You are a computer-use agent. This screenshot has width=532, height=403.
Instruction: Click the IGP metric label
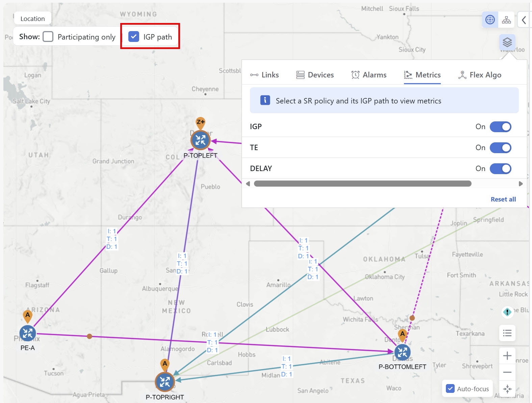pyautogui.click(x=256, y=126)
